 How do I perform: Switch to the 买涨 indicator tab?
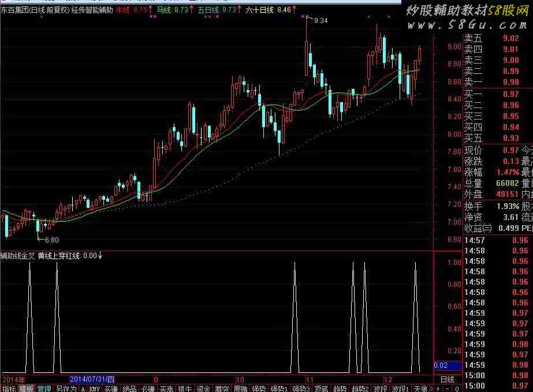click(166, 389)
